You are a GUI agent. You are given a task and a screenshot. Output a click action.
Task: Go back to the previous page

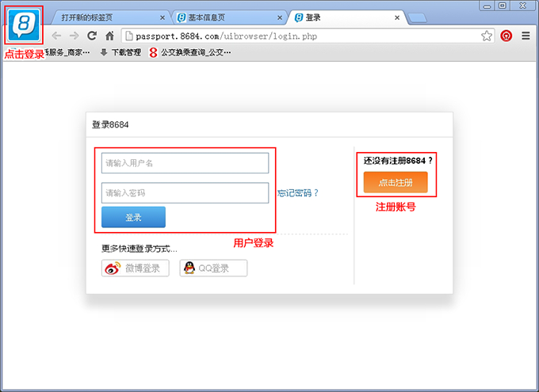(x=57, y=36)
